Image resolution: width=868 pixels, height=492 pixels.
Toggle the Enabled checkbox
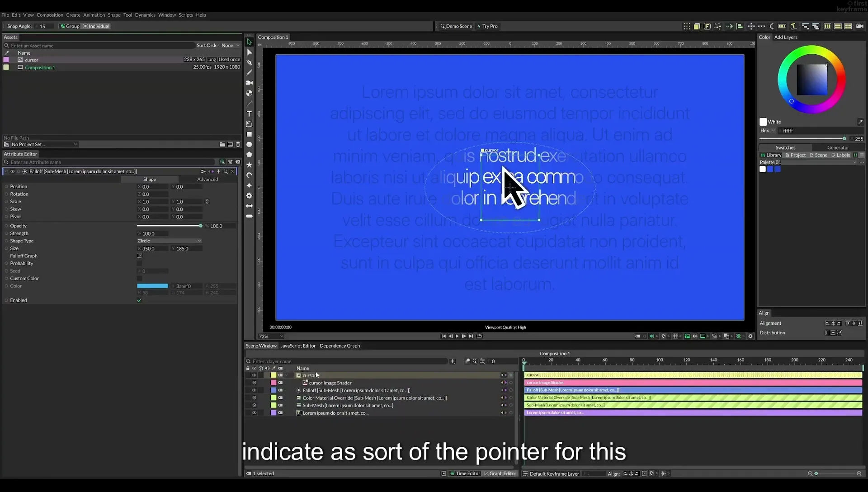[x=139, y=300]
